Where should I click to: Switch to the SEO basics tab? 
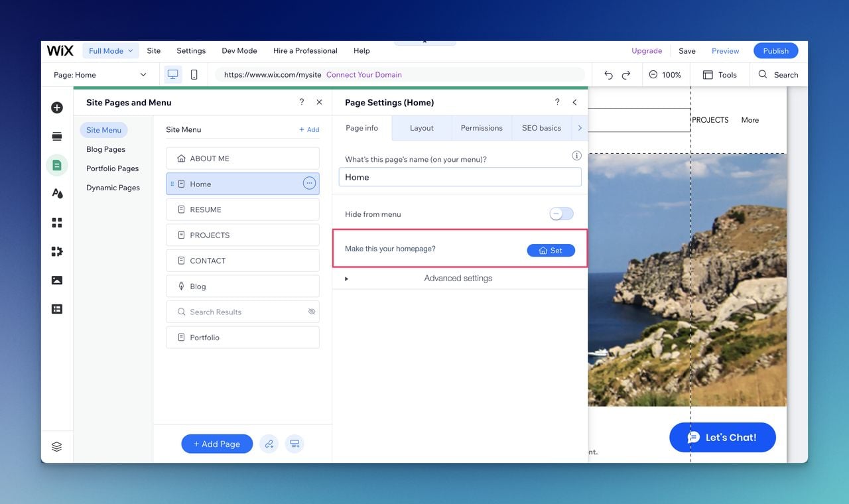pyautogui.click(x=541, y=128)
